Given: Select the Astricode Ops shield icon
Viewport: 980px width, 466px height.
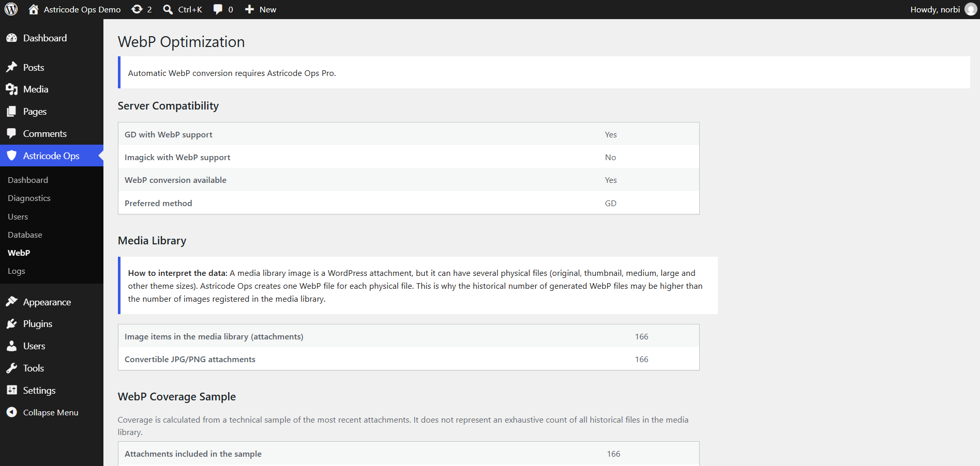Looking at the screenshot, I should tap(11, 156).
